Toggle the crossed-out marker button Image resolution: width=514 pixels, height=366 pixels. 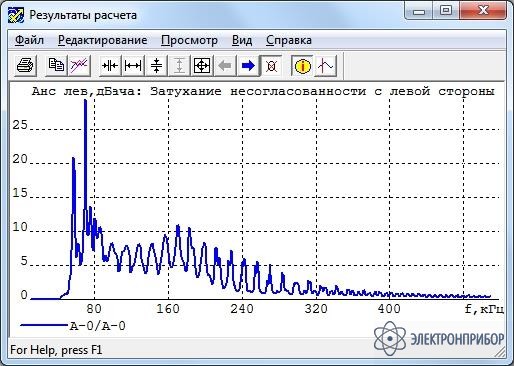(271, 65)
